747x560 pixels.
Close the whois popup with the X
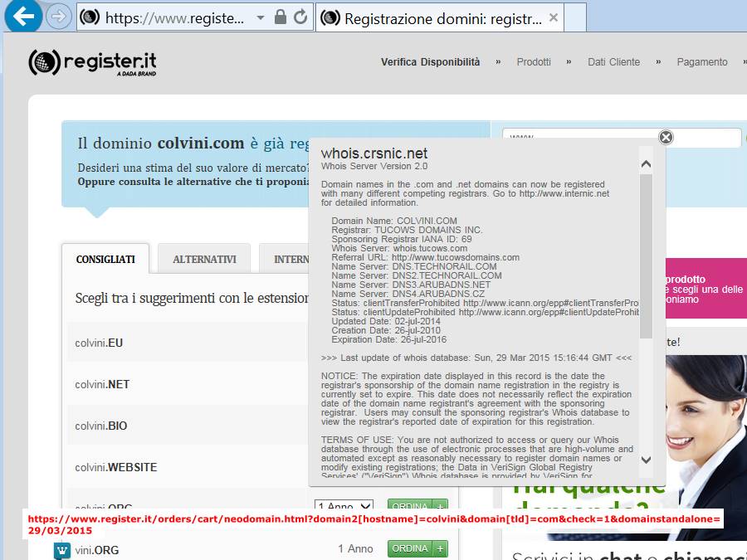(666, 137)
